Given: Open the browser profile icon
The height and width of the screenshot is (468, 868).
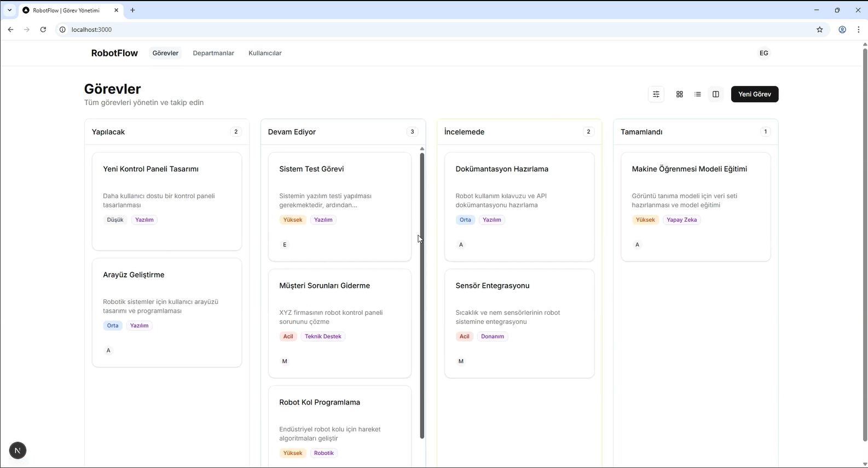Looking at the screenshot, I should [x=842, y=30].
